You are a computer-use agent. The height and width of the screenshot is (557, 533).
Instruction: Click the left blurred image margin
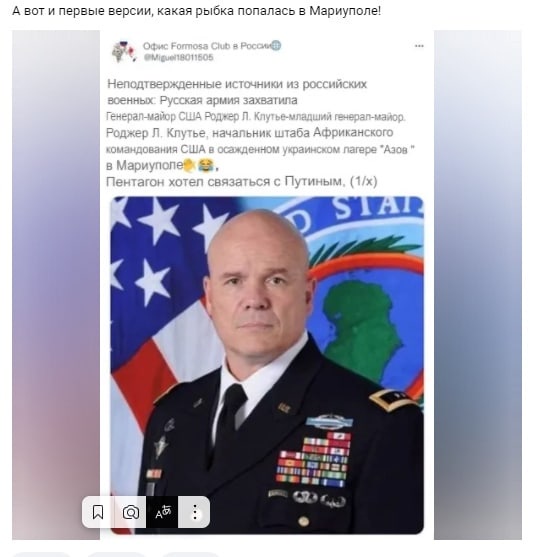(56, 285)
